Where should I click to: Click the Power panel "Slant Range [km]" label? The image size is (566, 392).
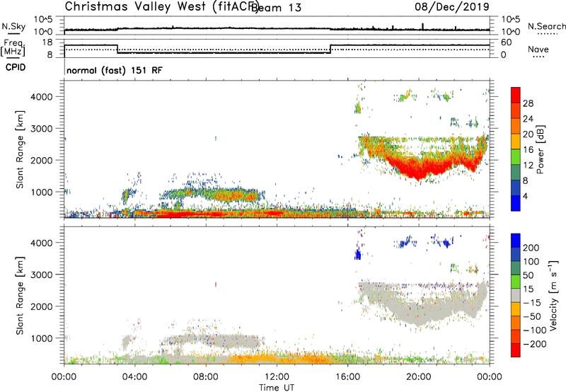pos(20,149)
